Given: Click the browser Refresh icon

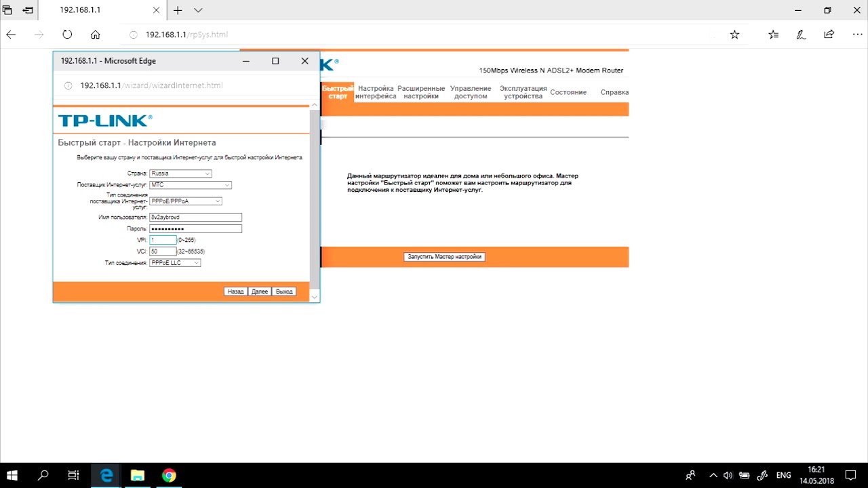Looking at the screenshot, I should pos(66,35).
